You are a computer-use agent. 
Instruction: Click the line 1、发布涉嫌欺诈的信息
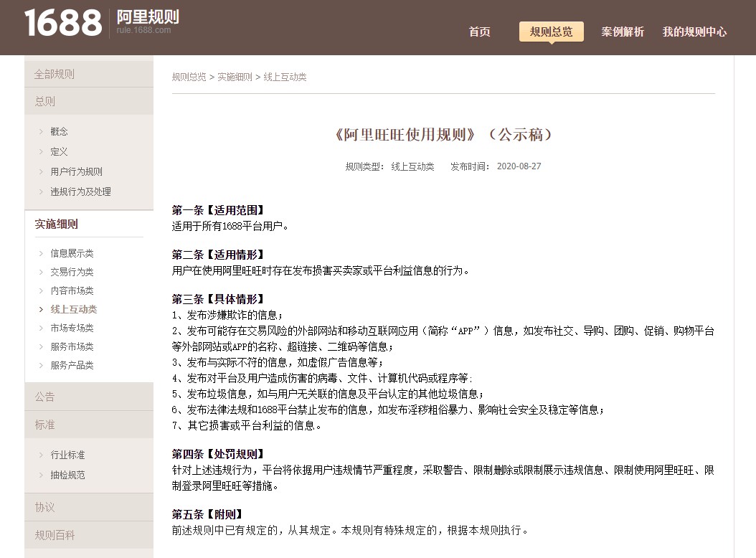[227, 316]
